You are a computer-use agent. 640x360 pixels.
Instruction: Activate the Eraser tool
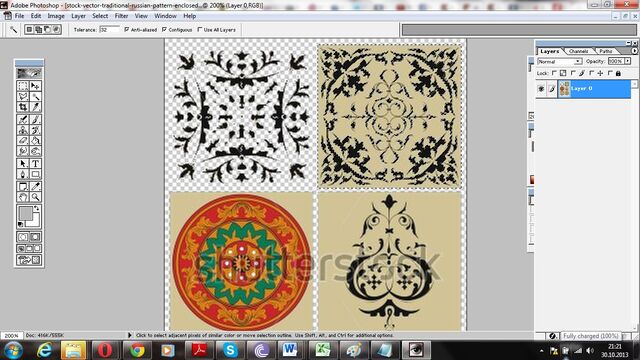[23, 141]
